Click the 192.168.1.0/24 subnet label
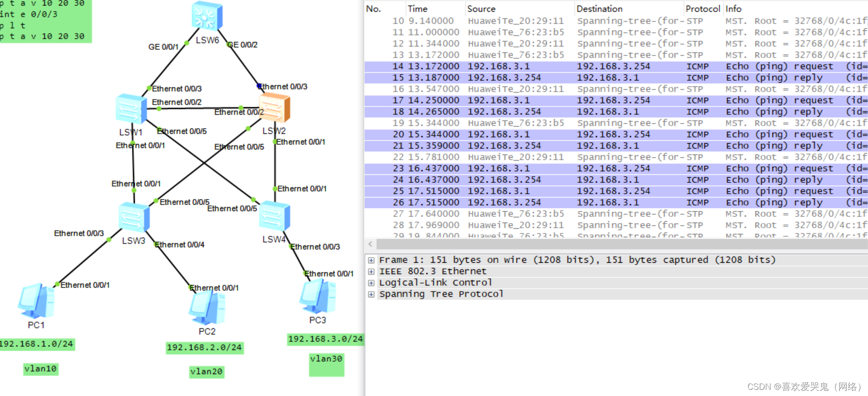The width and height of the screenshot is (868, 396). click(37, 344)
